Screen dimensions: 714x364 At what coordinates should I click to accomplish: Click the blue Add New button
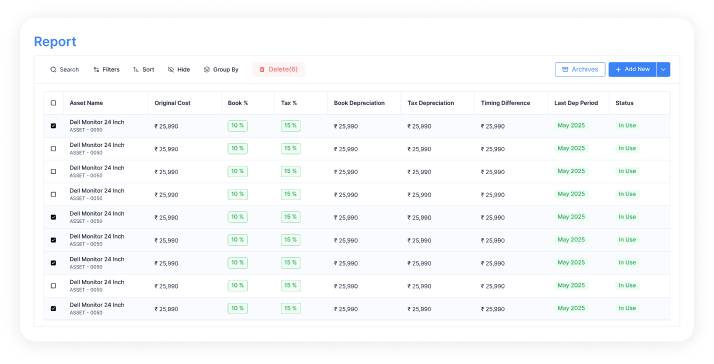click(x=632, y=69)
